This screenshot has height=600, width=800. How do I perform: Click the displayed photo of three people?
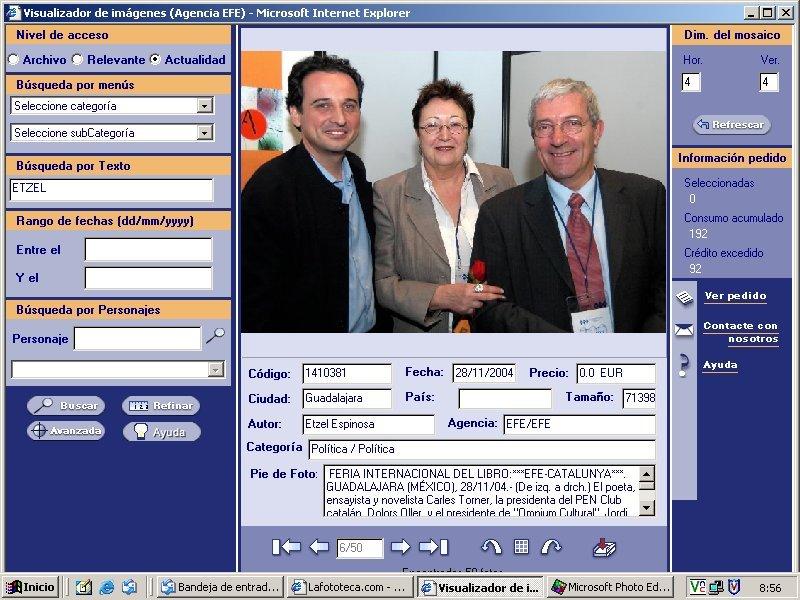453,191
